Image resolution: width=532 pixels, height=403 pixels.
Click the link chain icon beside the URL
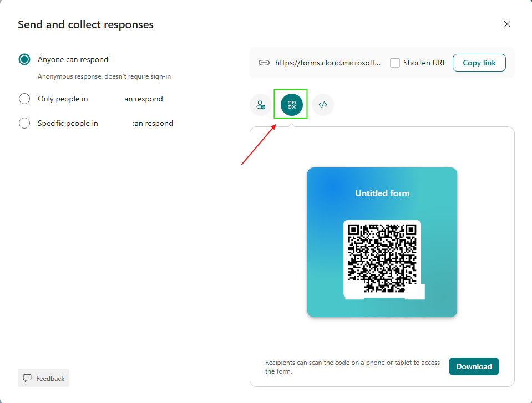point(264,63)
